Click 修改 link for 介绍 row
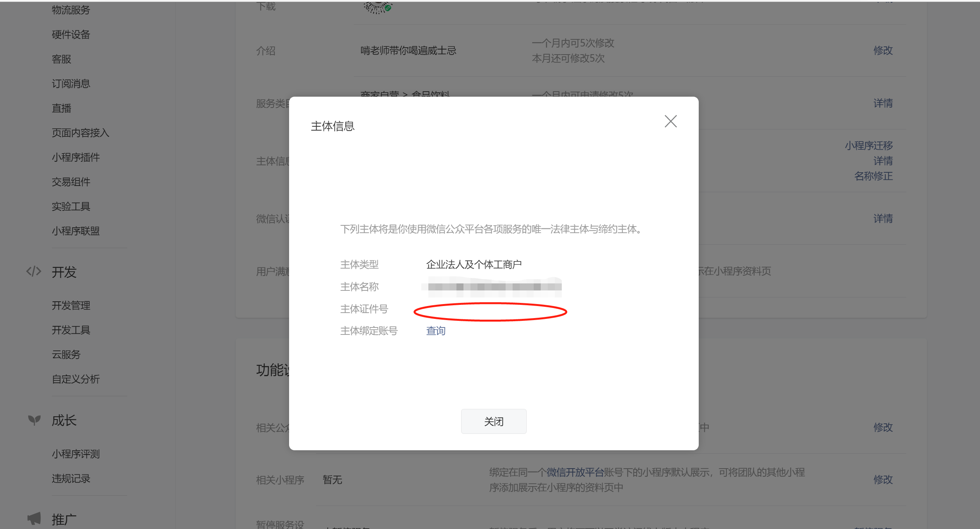Image resolution: width=980 pixels, height=529 pixels. click(882, 50)
